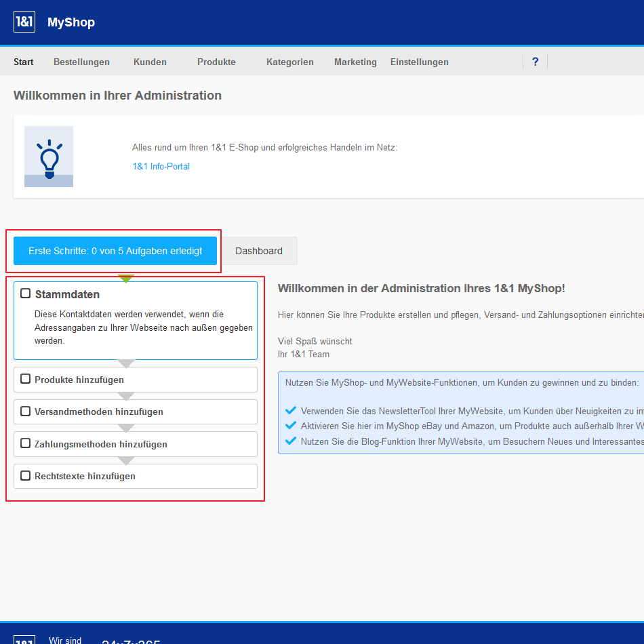The width and height of the screenshot is (644, 644).
Task: Open the Bestellungen menu
Action: 81,62
